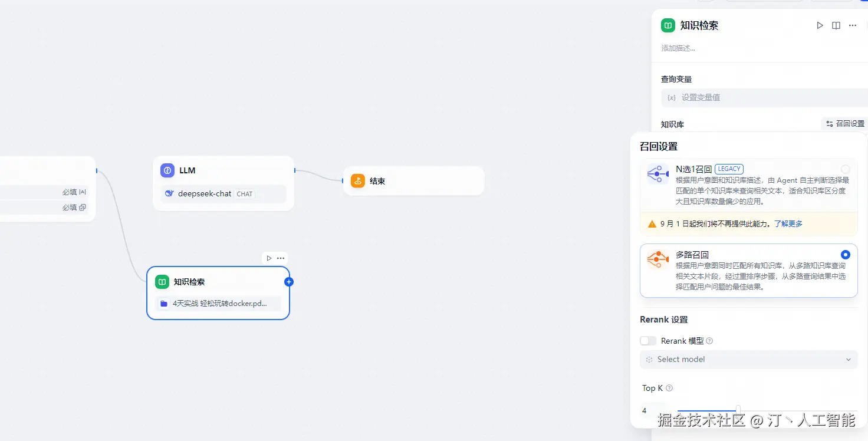Click the orange 结束 node icon

358,181
